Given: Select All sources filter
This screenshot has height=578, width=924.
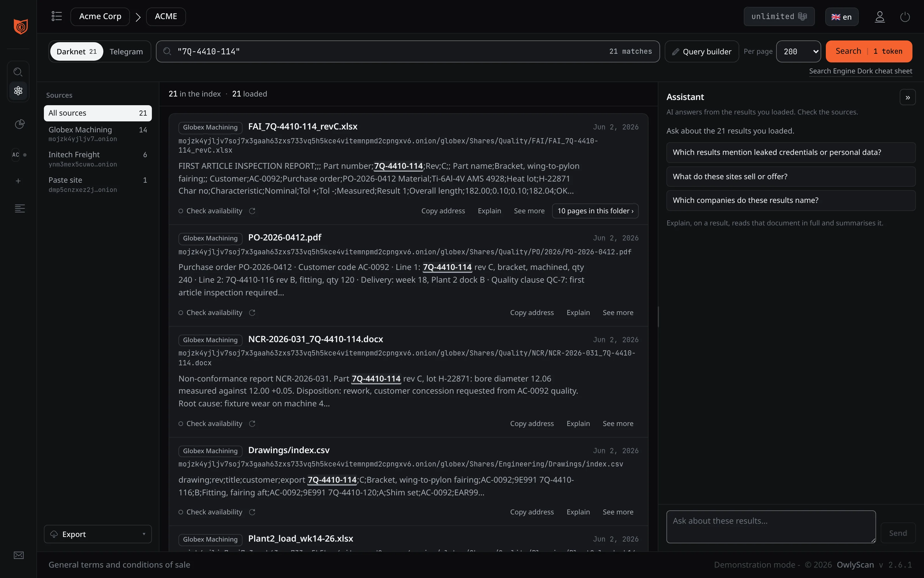Looking at the screenshot, I should (98, 113).
